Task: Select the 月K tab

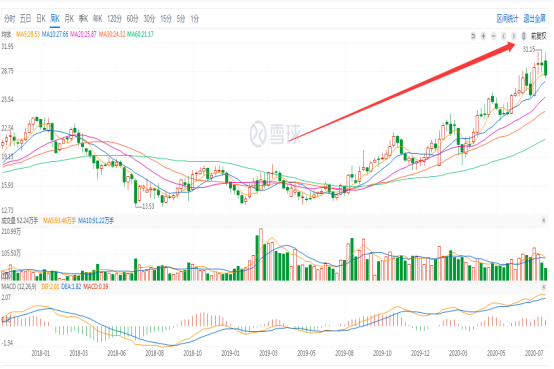Action: (x=69, y=18)
